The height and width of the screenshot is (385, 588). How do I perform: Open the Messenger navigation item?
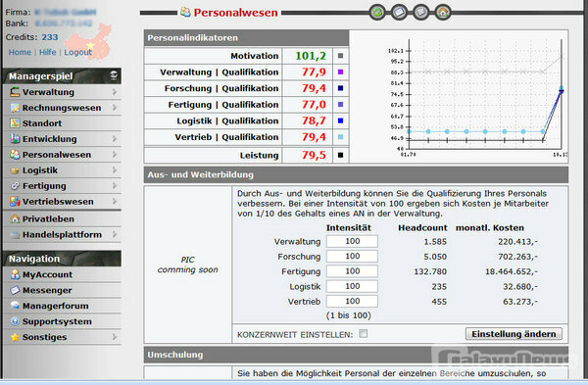pos(63,290)
